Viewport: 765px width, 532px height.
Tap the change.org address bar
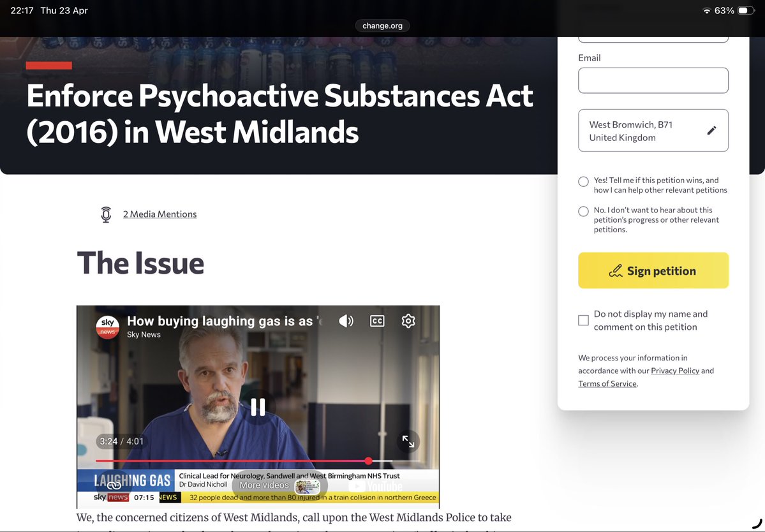(x=383, y=26)
